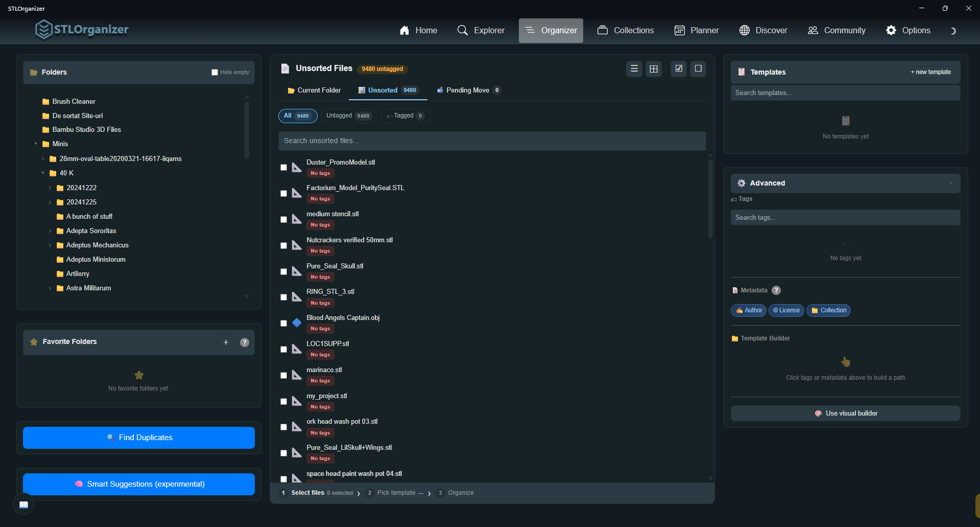This screenshot has width=980, height=527.
Task: Click the Brush Cleaner folder icon
Action: (x=46, y=102)
